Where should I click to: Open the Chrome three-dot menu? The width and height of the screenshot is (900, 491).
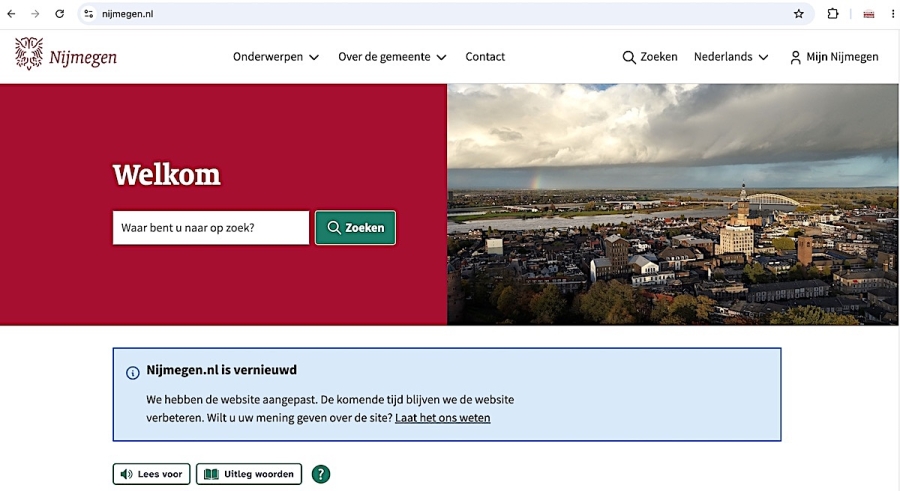[x=893, y=14]
